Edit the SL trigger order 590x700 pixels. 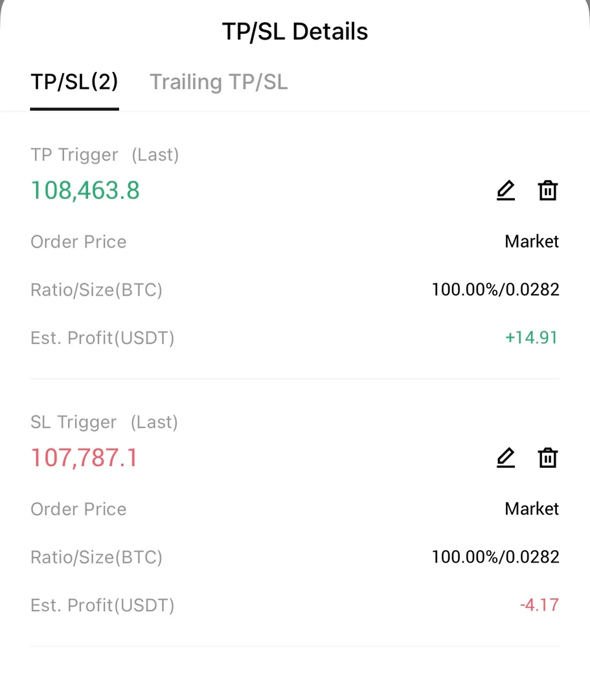[505, 458]
